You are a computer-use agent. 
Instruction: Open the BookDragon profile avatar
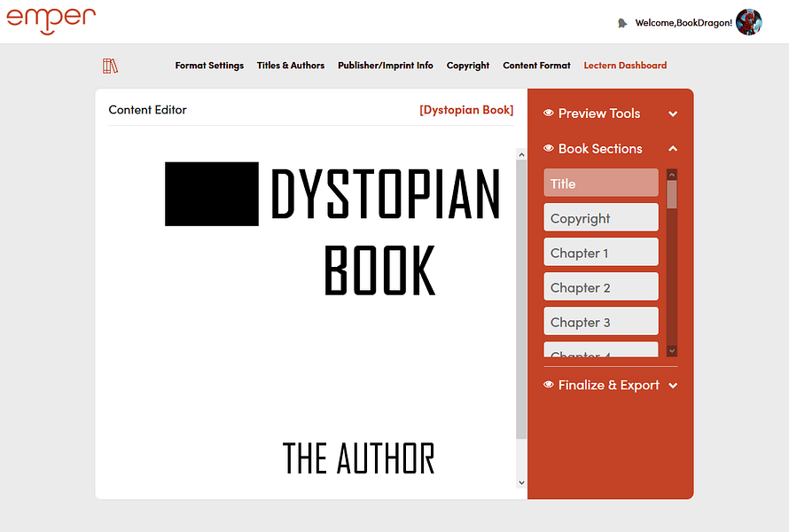pos(749,22)
